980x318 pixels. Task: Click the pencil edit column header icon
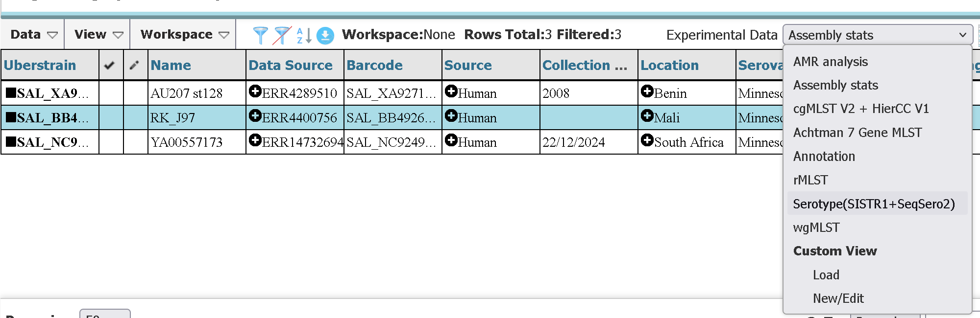(135, 65)
